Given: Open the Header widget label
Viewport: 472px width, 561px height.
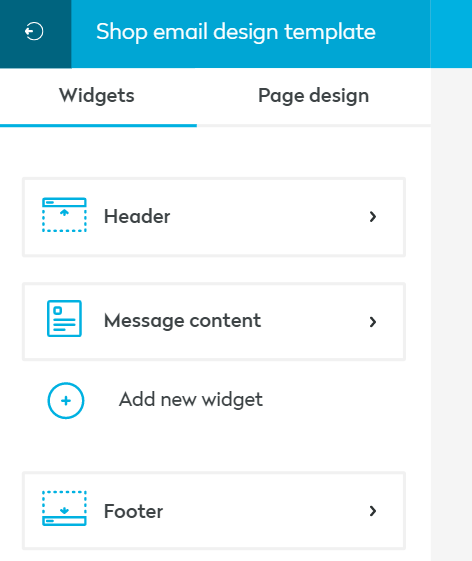Looking at the screenshot, I should pyautogui.click(x=137, y=216).
